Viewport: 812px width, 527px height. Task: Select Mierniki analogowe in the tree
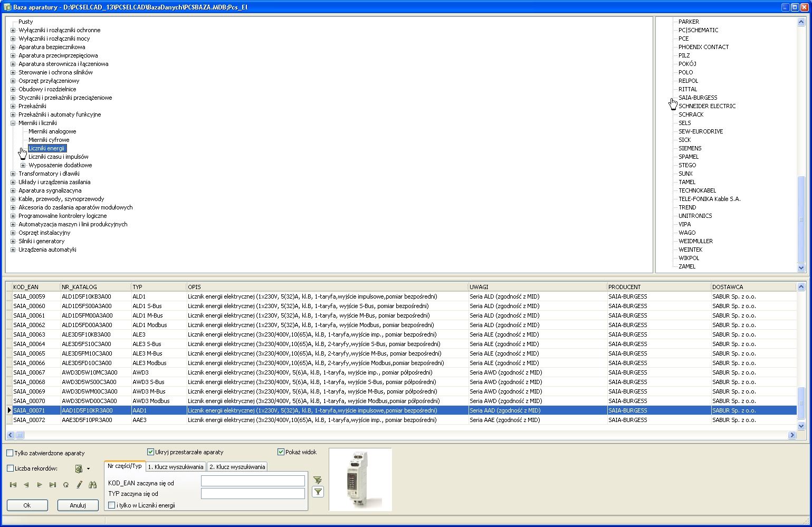(x=52, y=131)
